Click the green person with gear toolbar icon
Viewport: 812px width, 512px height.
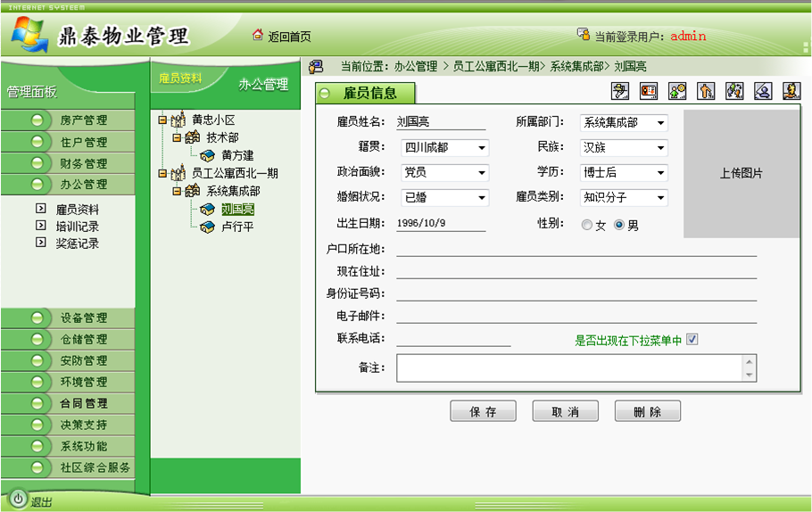point(677,91)
